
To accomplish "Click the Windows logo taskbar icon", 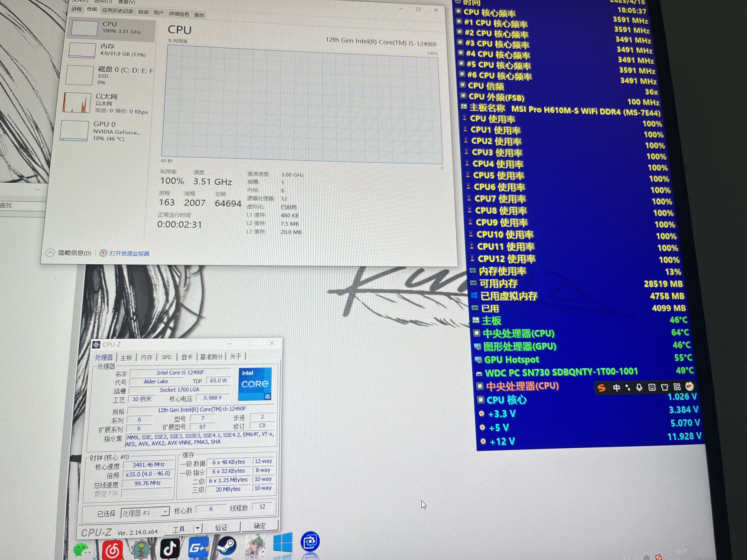I will 283,542.
